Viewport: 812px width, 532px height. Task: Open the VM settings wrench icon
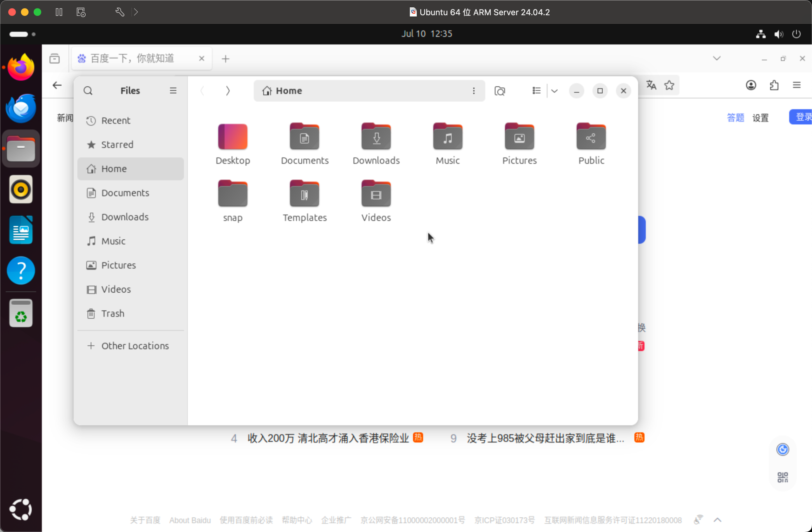(x=120, y=12)
